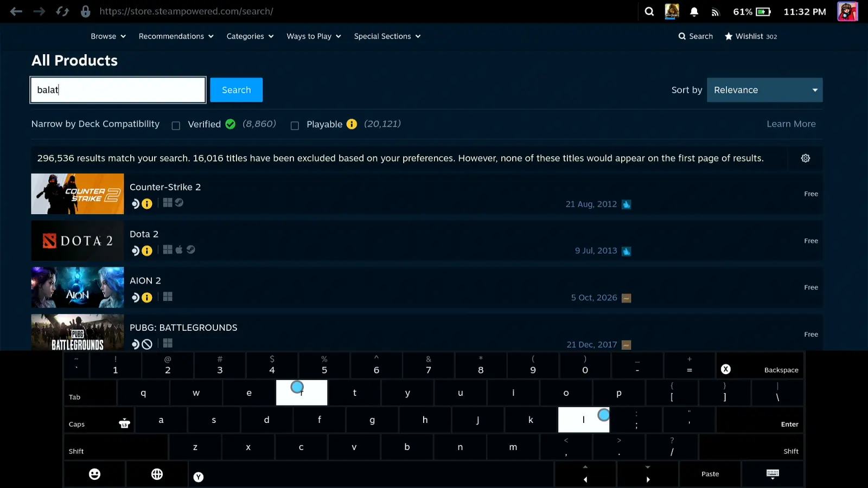Click the Playable yellow info icon

[x=352, y=124]
